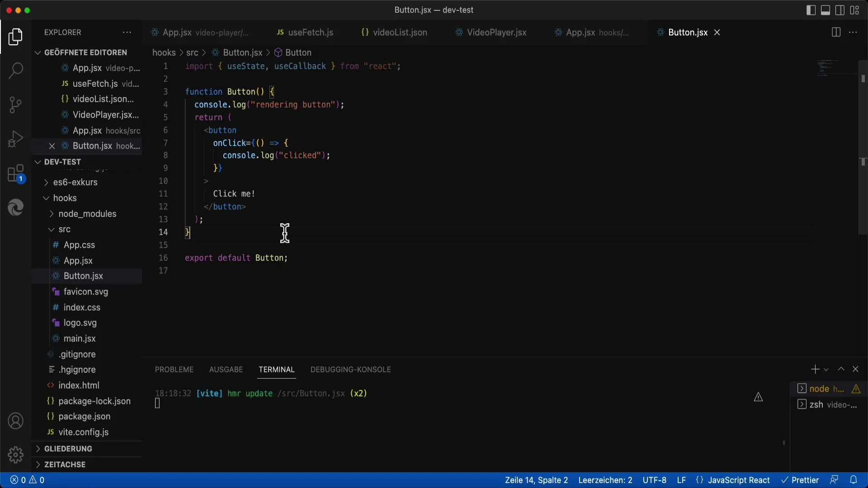The width and height of the screenshot is (868, 488).
Task: Open the Manage gear settings icon
Action: point(16,455)
